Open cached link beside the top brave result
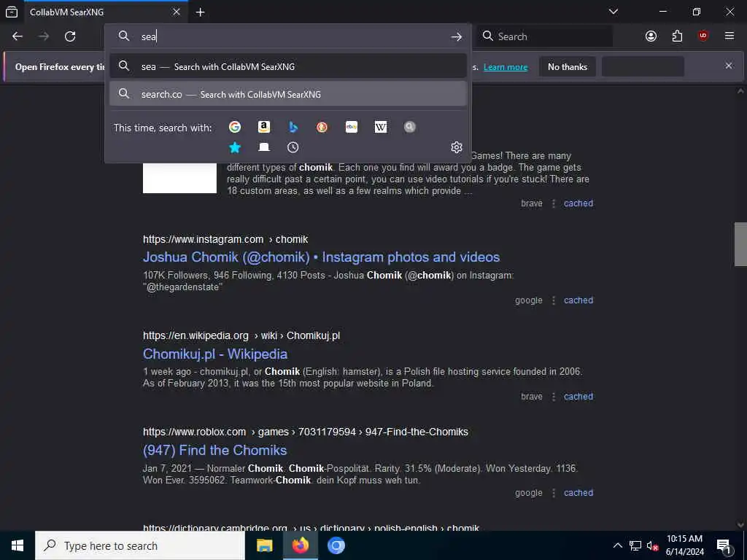Viewport: 747px width, 560px height. (x=578, y=203)
